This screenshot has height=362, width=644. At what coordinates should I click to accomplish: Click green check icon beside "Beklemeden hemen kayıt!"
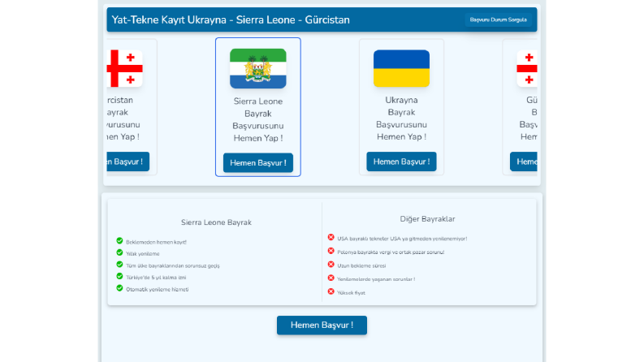pos(119,240)
